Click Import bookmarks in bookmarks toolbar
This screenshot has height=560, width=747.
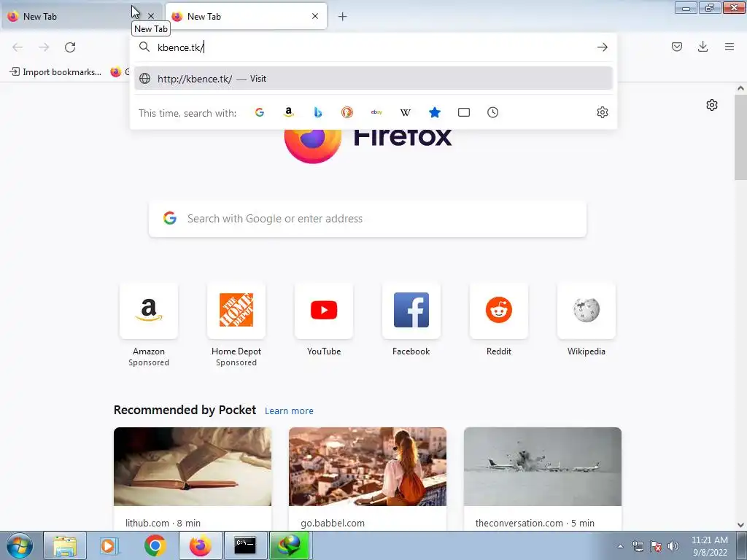(x=55, y=72)
